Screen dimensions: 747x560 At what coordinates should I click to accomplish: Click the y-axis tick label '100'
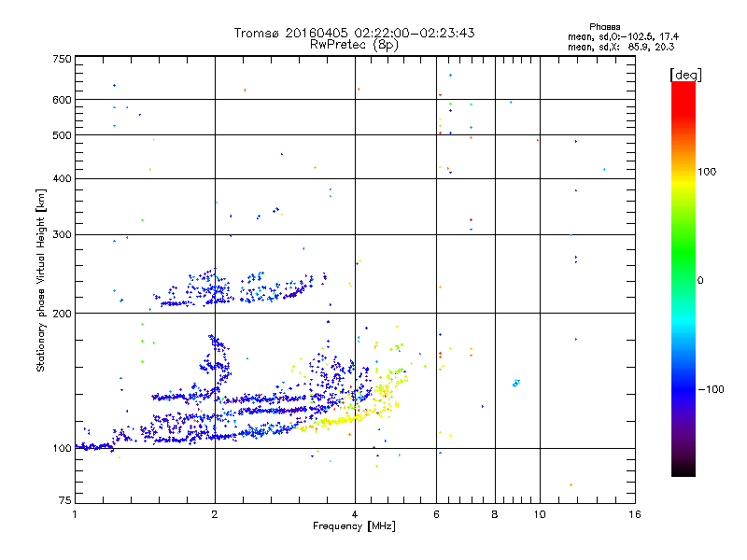[62, 449]
